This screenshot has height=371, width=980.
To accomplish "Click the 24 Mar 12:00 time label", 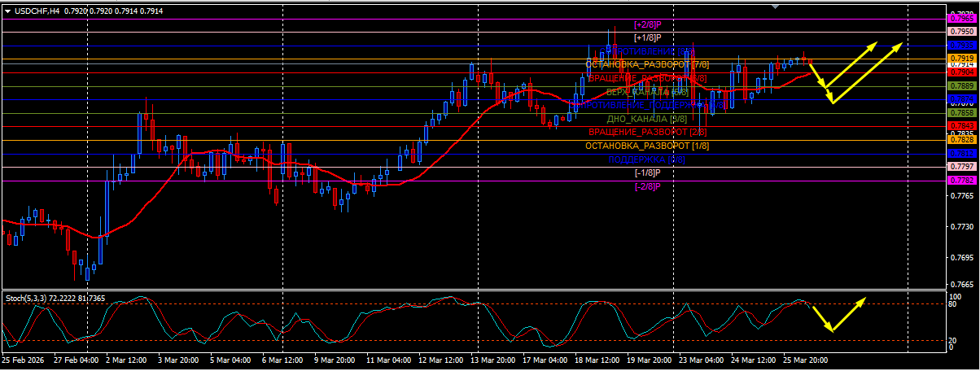I will click(755, 359).
